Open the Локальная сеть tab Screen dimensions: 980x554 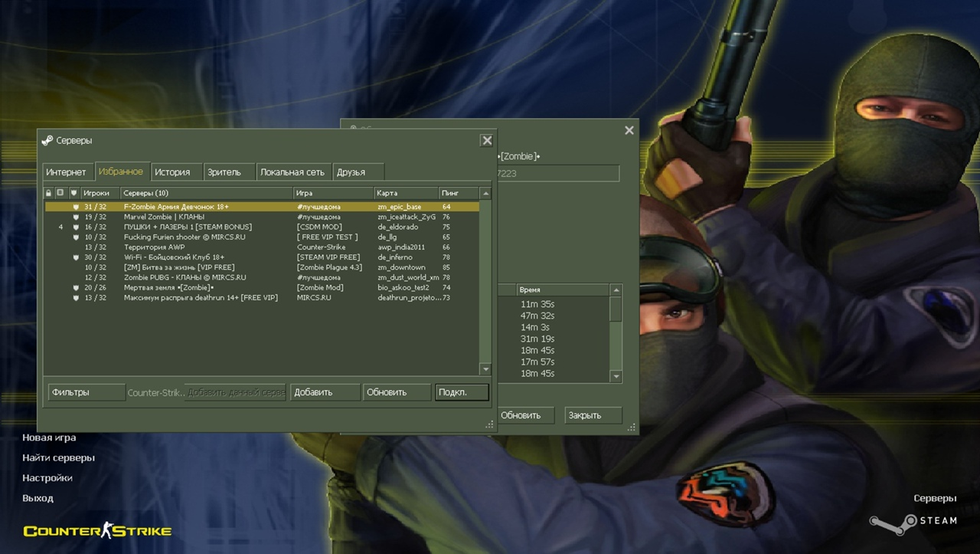292,172
